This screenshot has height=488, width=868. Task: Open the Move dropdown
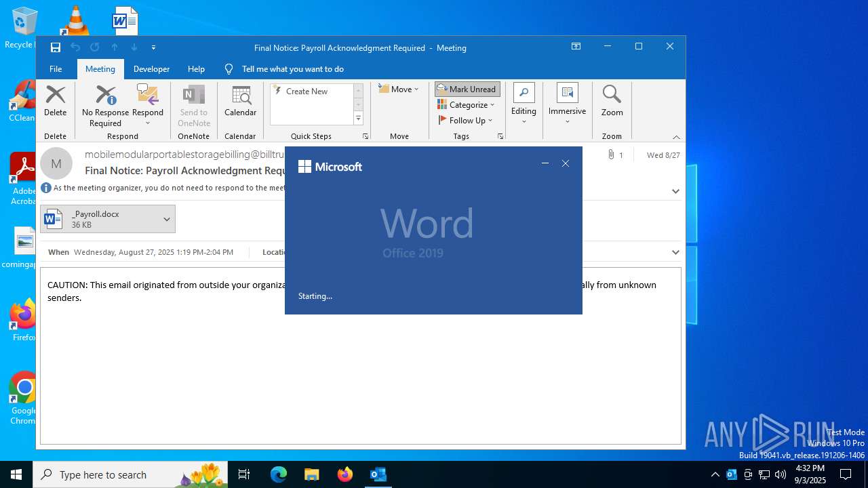click(399, 89)
